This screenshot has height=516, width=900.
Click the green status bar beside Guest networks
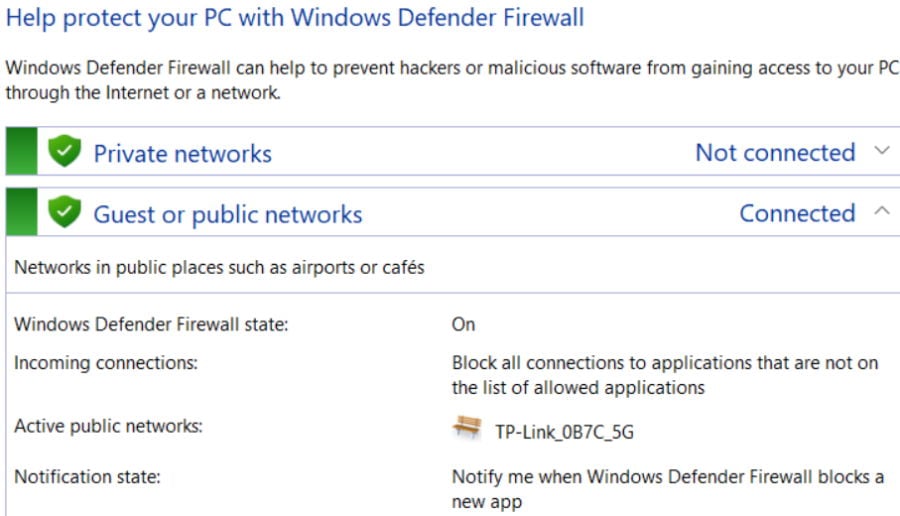[x=21, y=212]
